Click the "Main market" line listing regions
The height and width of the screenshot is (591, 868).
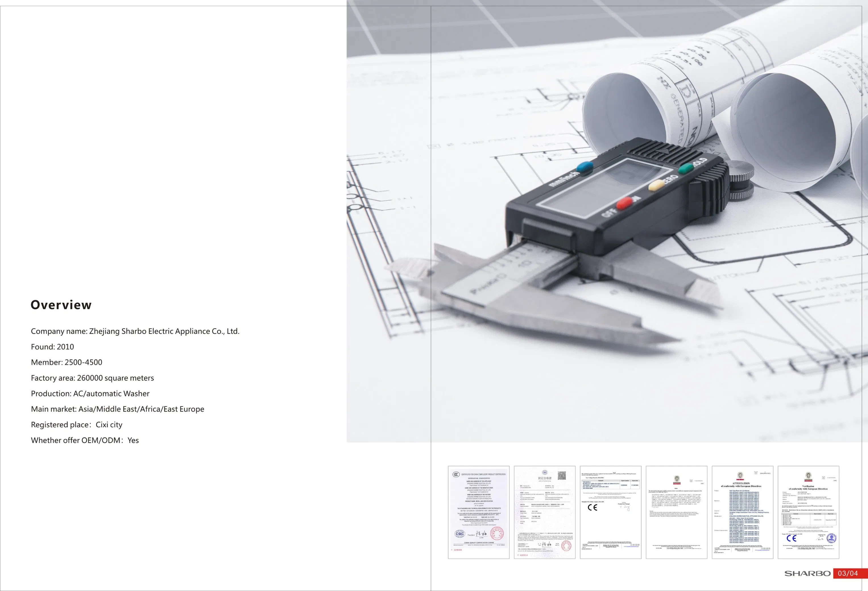pyautogui.click(x=118, y=409)
